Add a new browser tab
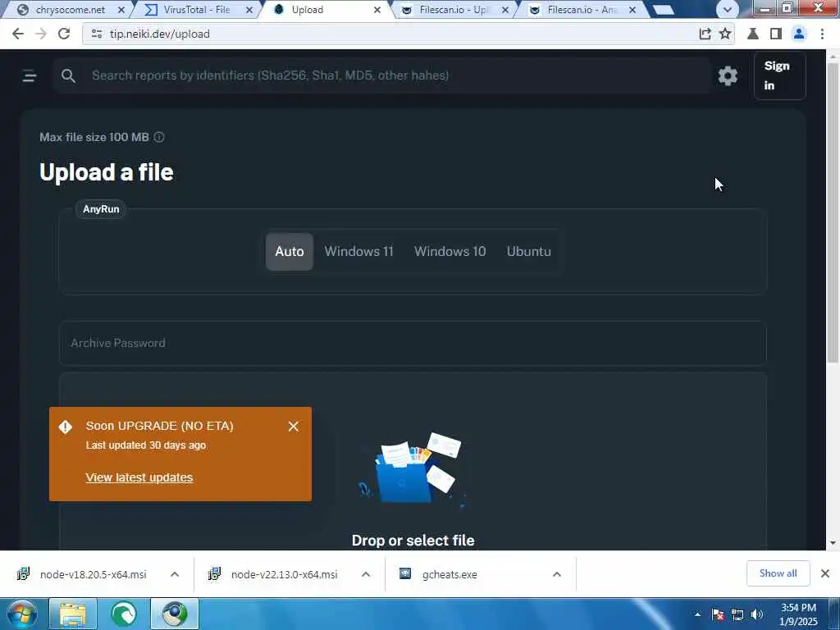Screen dimensions: 840x630 (663, 10)
